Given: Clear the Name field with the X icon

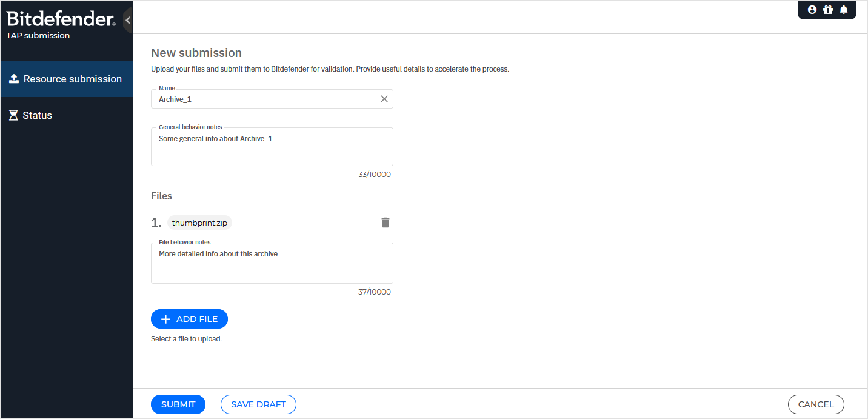Looking at the screenshot, I should [x=384, y=98].
